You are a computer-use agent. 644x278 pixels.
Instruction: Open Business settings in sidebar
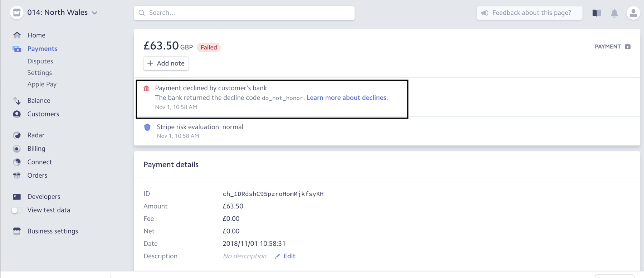click(x=53, y=231)
